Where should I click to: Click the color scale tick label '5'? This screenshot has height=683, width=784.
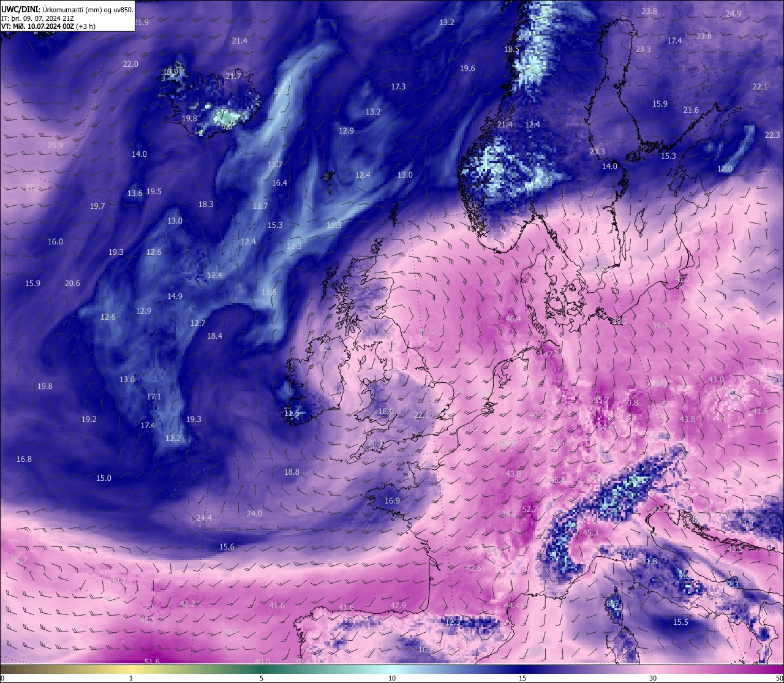[x=262, y=678]
